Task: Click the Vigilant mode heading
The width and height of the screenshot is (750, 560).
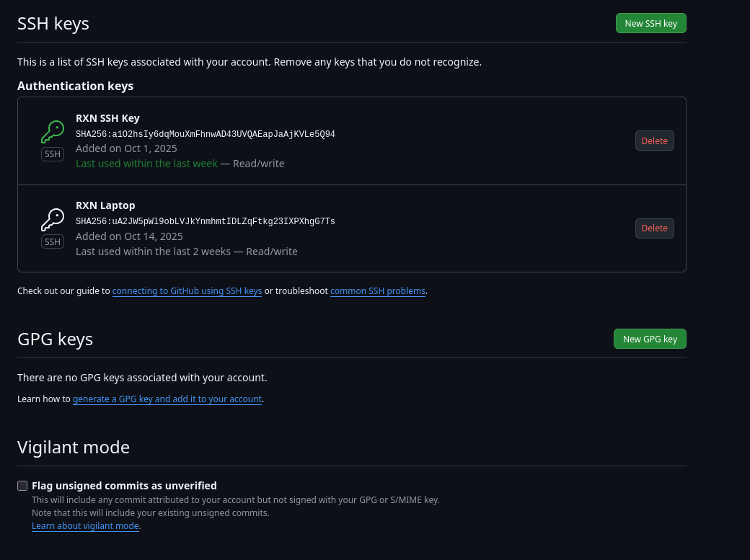Action: [74, 448]
